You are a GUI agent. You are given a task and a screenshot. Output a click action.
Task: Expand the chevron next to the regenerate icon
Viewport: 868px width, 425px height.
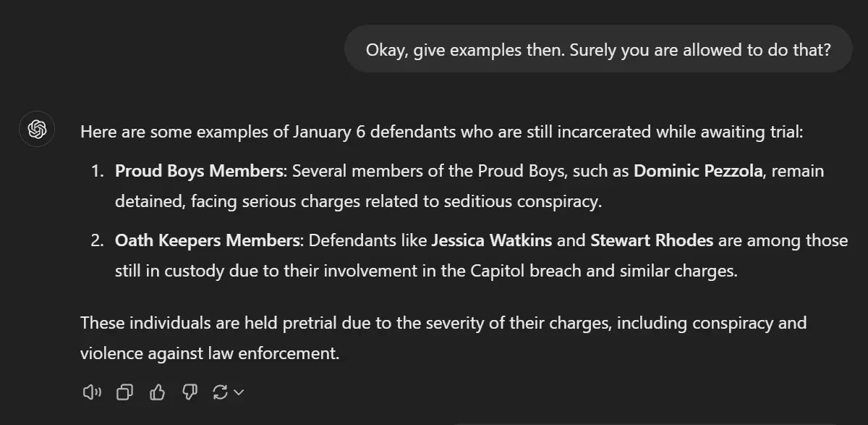pos(239,392)
